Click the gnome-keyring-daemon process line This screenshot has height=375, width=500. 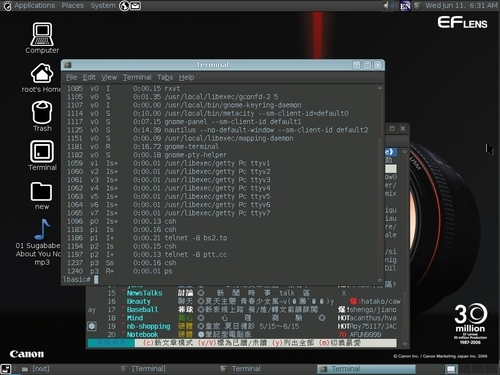click(184, 105)
